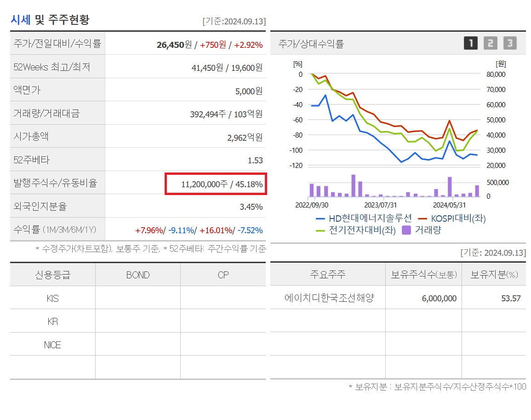Click the 52주베타 value 1.53
Viewport: 531px width, 420px height.
click(x=255, y=161)
